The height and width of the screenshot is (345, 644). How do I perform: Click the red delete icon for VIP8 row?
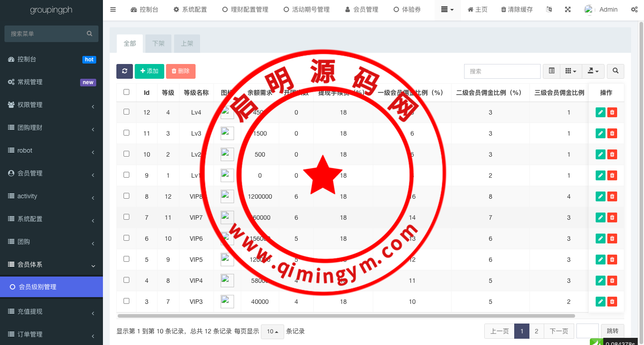pos(612,196)
